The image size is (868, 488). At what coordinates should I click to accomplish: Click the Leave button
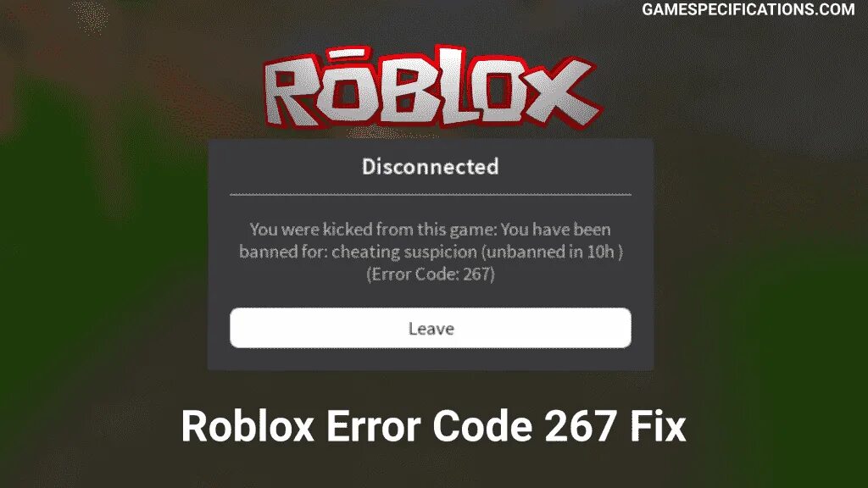(430, 328)
